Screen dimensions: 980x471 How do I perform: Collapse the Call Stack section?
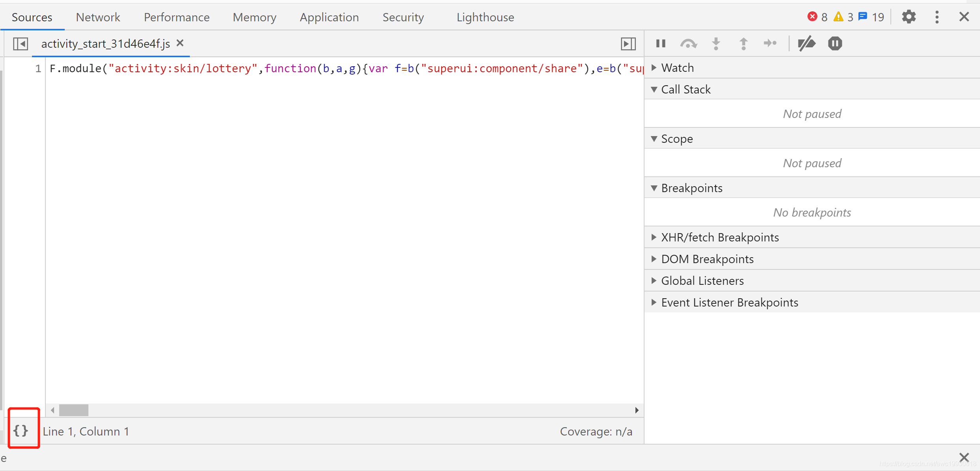point(686,90)
